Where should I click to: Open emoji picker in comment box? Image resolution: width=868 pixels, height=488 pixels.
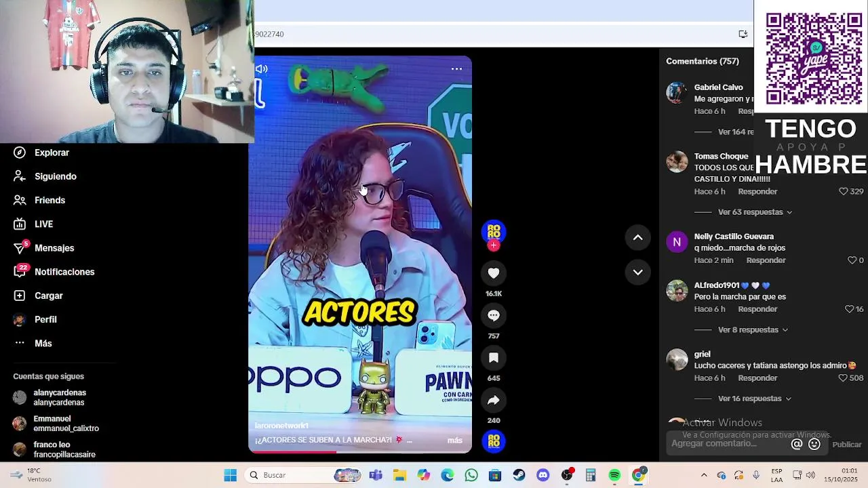(814, 444)
